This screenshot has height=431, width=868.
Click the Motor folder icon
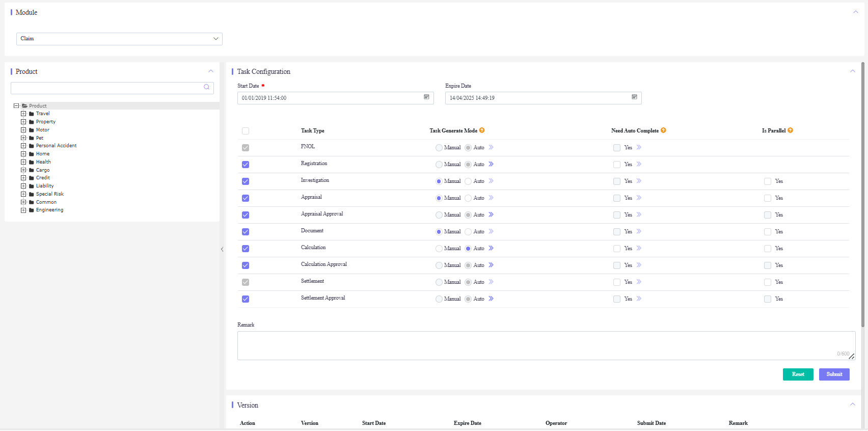point(32,130)
